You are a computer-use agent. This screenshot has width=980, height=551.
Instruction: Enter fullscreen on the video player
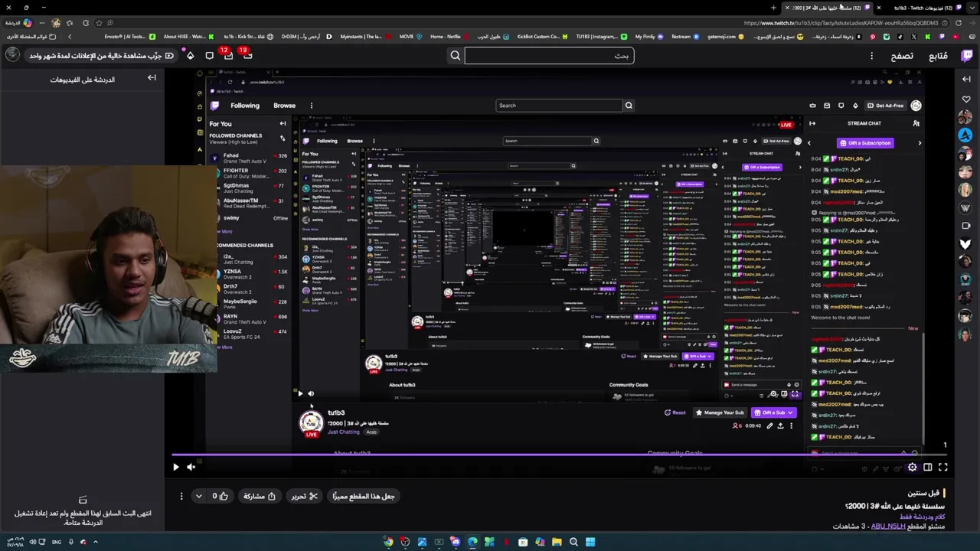943,467
